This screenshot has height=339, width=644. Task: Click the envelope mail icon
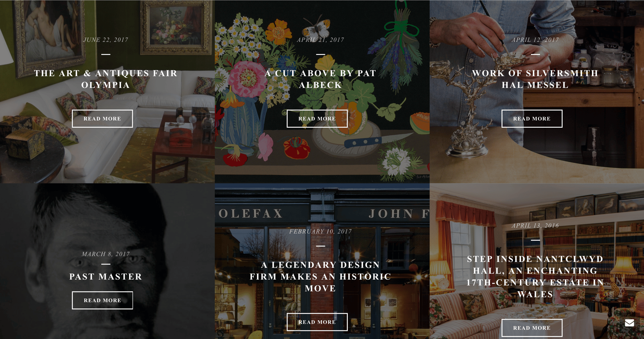pyautogui.click(x=629, y=323)
